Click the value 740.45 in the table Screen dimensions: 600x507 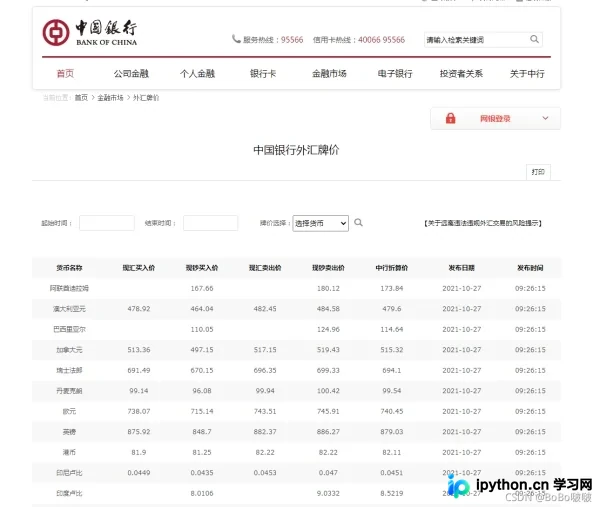(x=391, y=411)
